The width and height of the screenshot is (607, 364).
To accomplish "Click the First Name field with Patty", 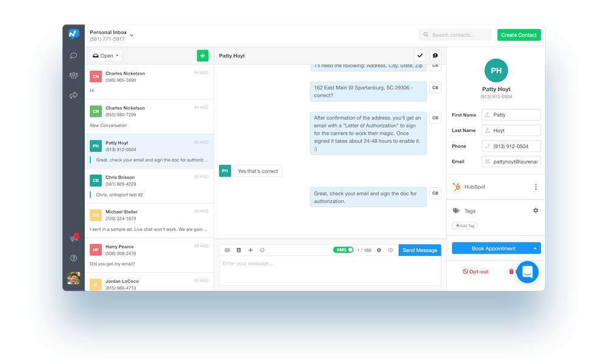I will pyautogui.click(x=511, y=115).
